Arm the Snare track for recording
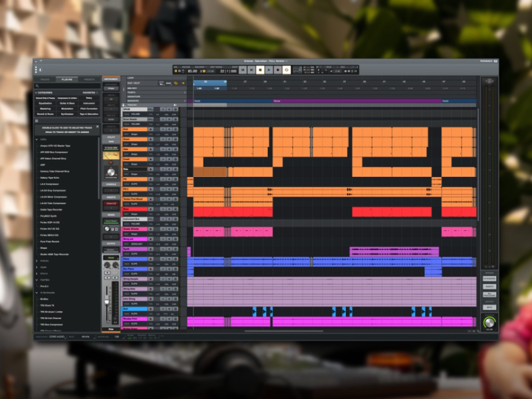 151,140
